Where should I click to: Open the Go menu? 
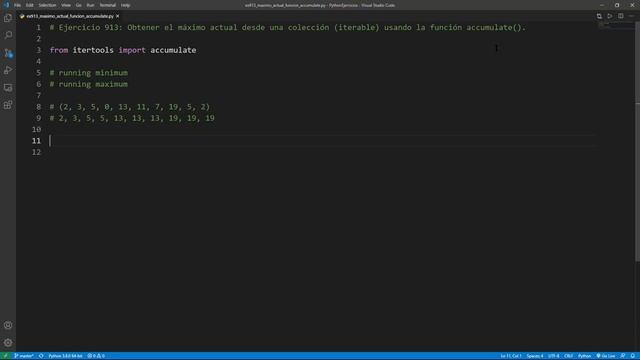click(x=78, y=5)
